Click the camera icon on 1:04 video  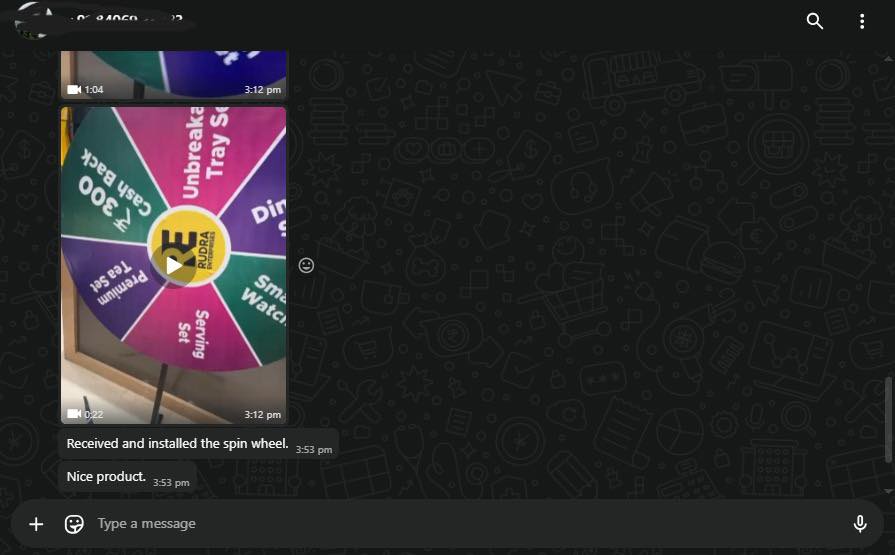click(74, 90)
